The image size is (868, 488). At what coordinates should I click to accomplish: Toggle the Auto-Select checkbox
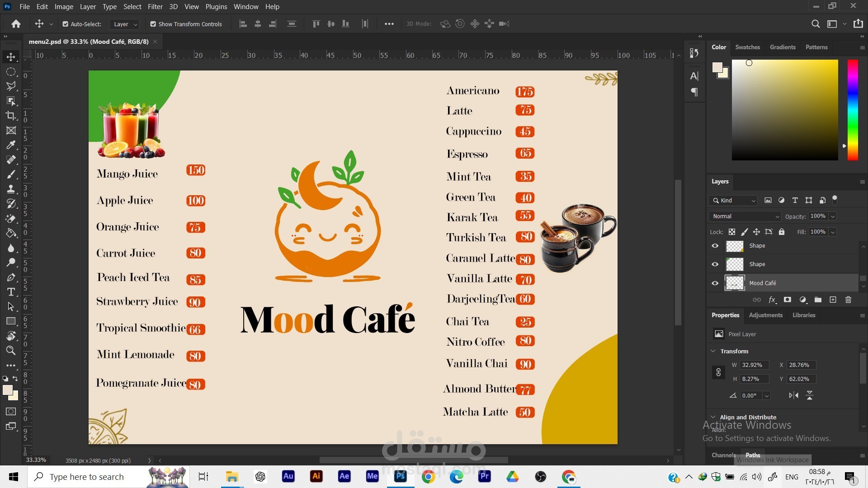65,24
